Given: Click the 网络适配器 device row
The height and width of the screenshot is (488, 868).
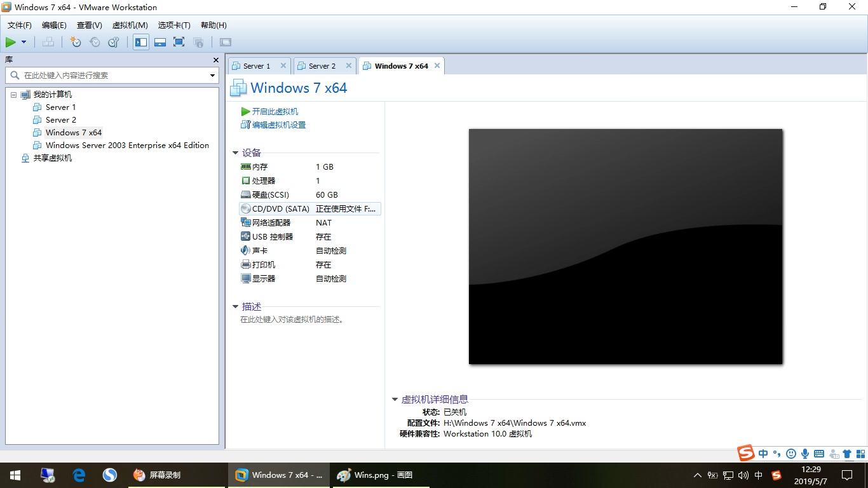Looking at the screenshot, I should coord(310,223).
